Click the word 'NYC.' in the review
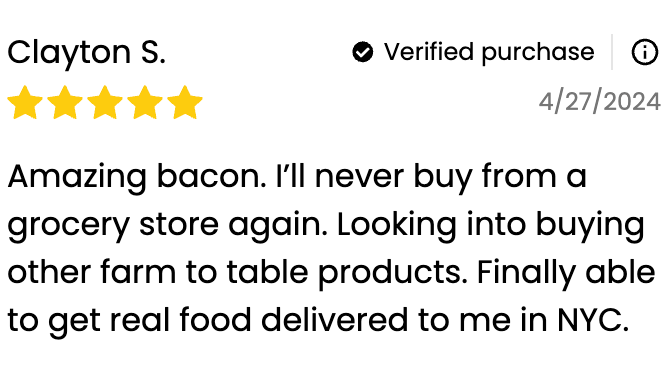672x376 pixels. (x=593, y=320)
